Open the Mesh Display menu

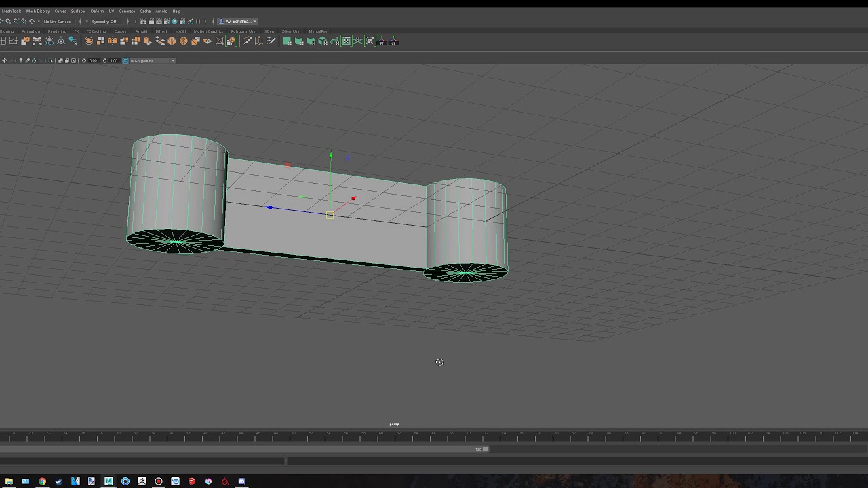(38, 11)
